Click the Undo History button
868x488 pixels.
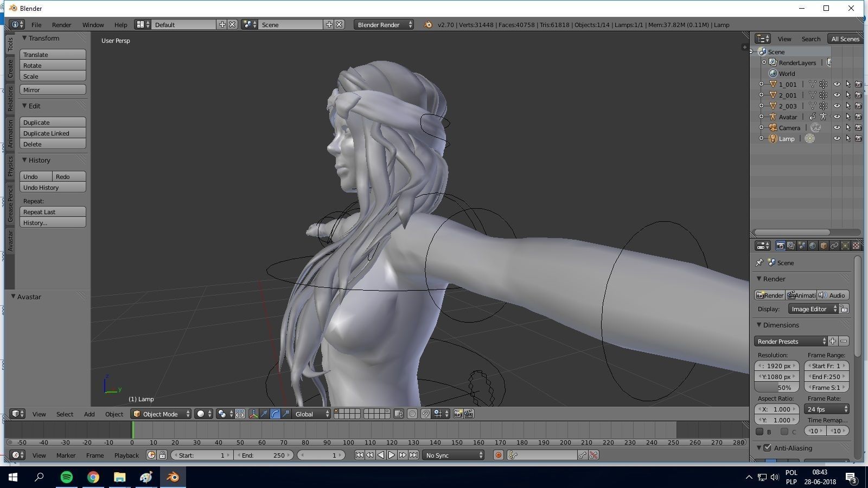point(53,187)
